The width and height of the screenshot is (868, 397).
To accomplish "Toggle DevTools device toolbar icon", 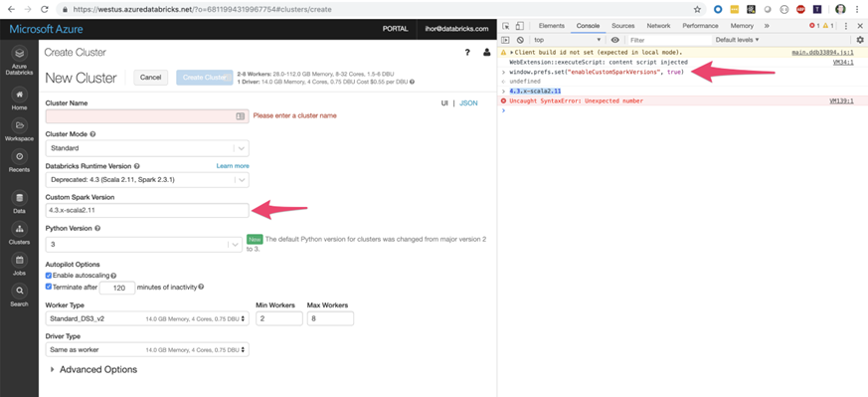I will pos(520,26).
